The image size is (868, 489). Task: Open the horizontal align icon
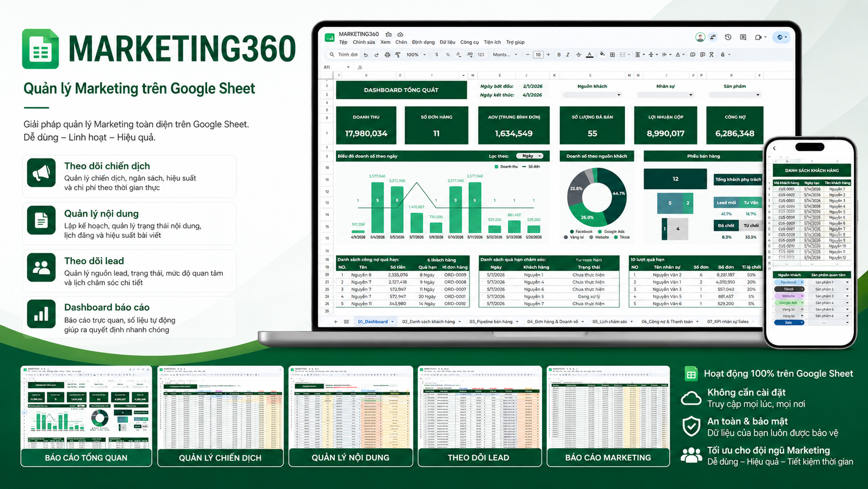pos(638,55)
